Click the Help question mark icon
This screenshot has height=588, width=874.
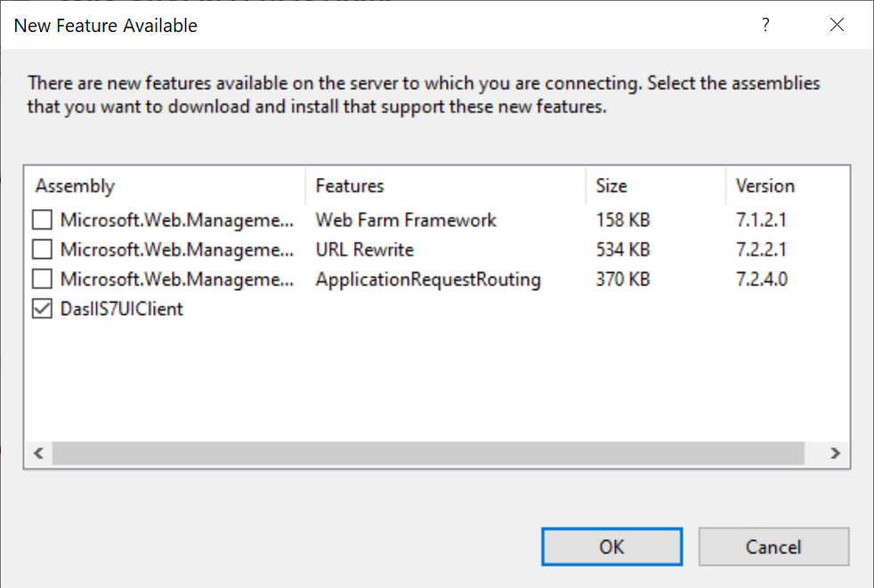point(765,26)
